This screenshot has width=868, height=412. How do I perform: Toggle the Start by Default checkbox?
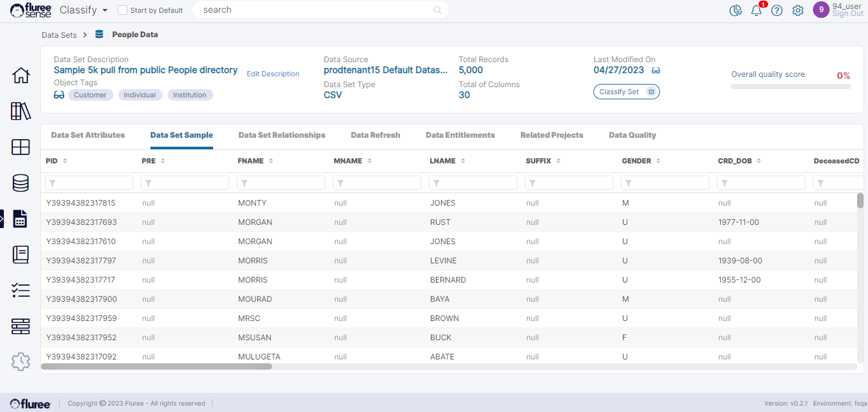pyautogui.click(x=122, y=10)
